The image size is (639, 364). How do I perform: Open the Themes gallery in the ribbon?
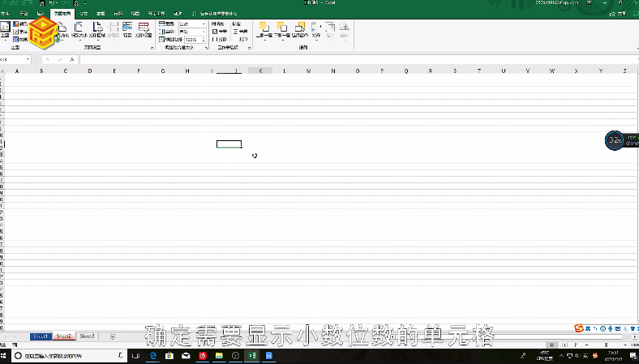pyautogui.click(x=5, y=31)
